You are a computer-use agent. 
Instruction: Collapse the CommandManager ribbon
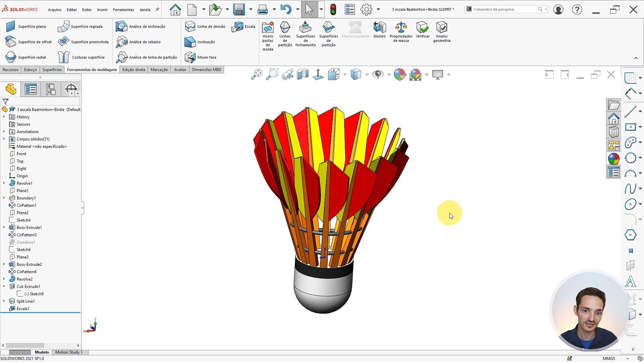(636, 58)
